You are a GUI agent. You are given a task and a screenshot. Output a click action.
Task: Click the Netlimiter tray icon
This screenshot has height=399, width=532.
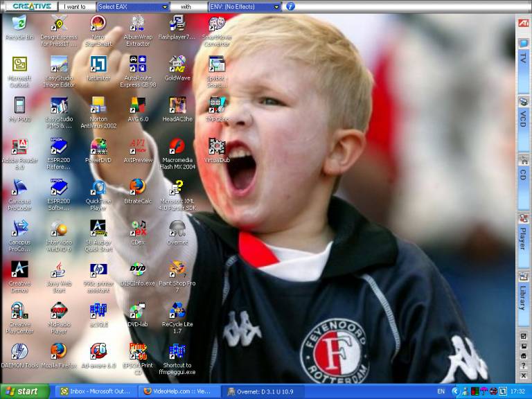click(x=502, y=391)
